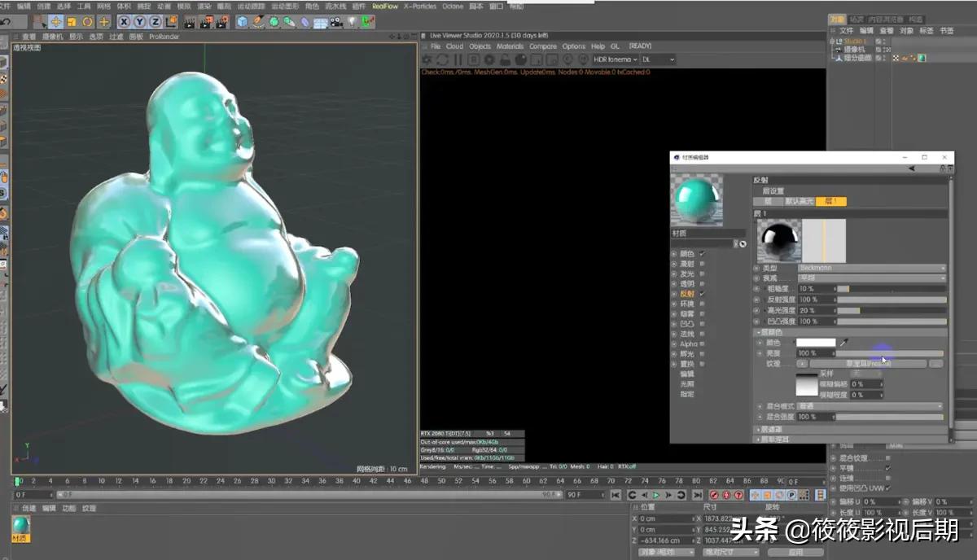Screen dimensions: 977x560
Task: Open the Beckmann type dropdown
Action: (871, 268)
